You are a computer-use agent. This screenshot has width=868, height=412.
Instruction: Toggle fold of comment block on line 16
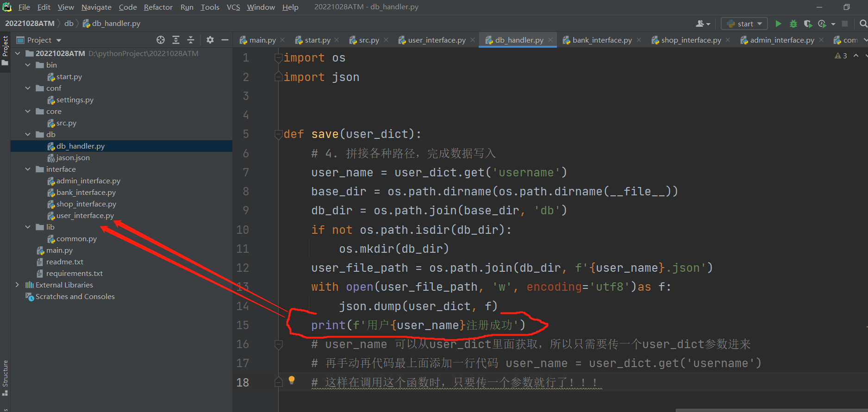(279, 344)
